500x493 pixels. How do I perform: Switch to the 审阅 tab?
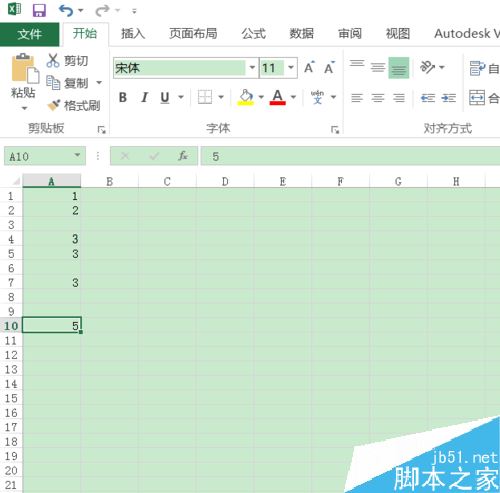pyautogui.click(x=350, y=34)
